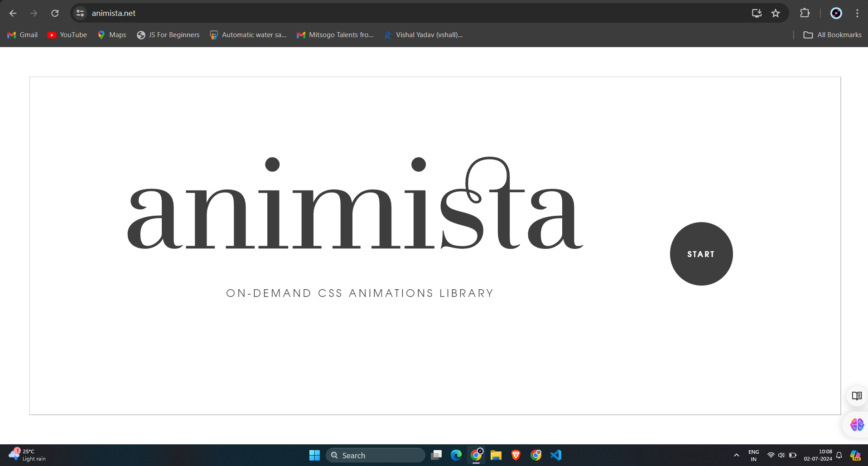The width and height of the screenshot is (868, 466).
Task: Show hidden system tray icons
Action: click(x=737, y=455)
